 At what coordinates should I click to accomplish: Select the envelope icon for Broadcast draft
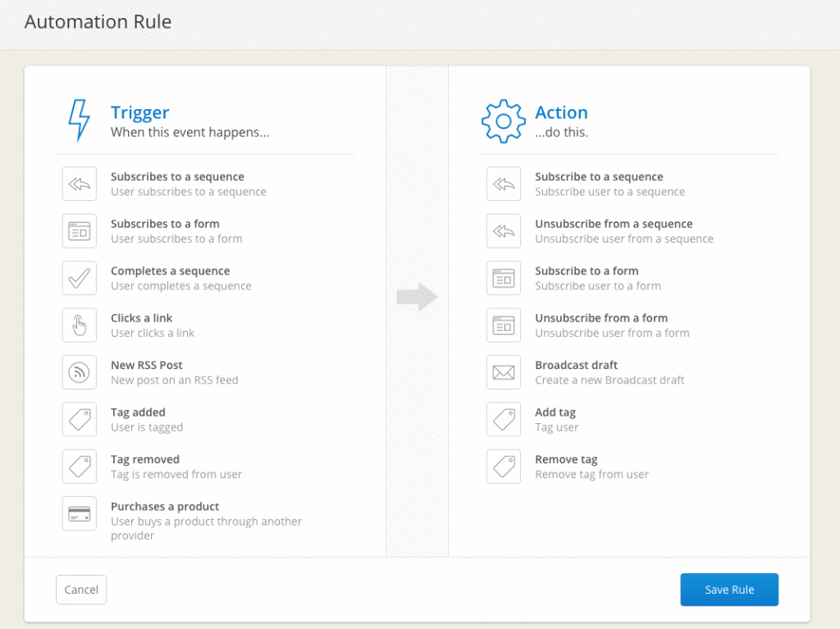tap(504, 372)
